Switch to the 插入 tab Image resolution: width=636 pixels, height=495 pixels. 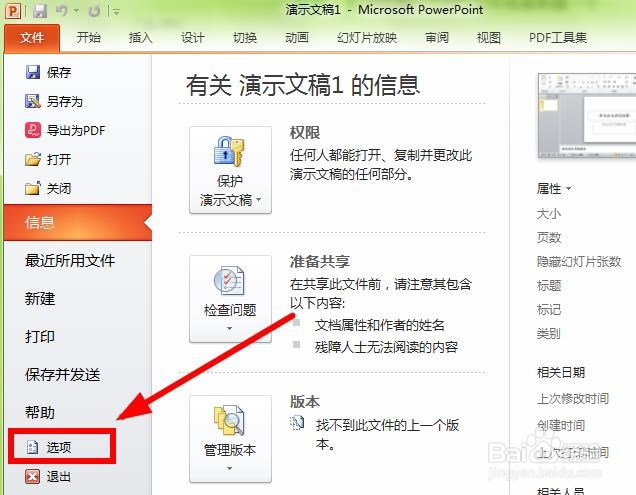pos(140,38)
